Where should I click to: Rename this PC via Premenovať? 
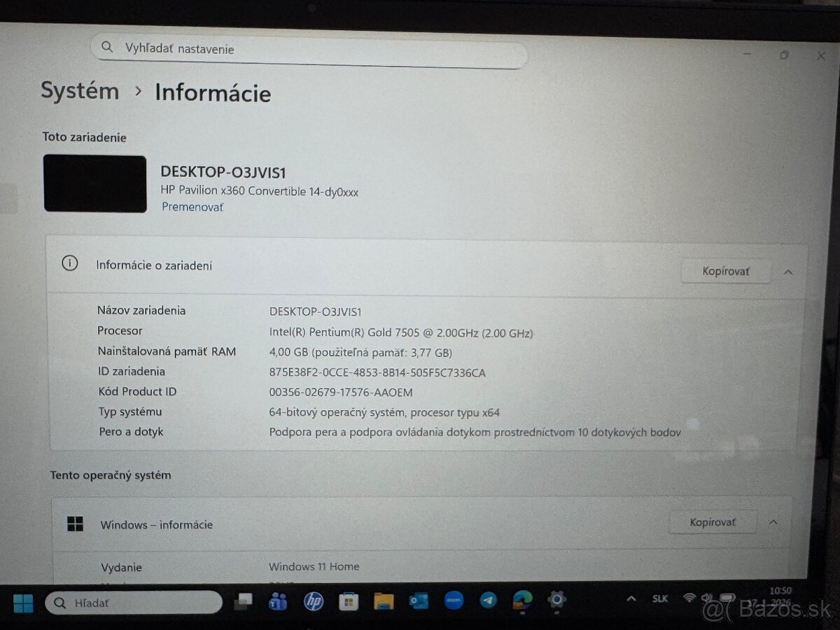pyautogui.click(x=192, y=206)
